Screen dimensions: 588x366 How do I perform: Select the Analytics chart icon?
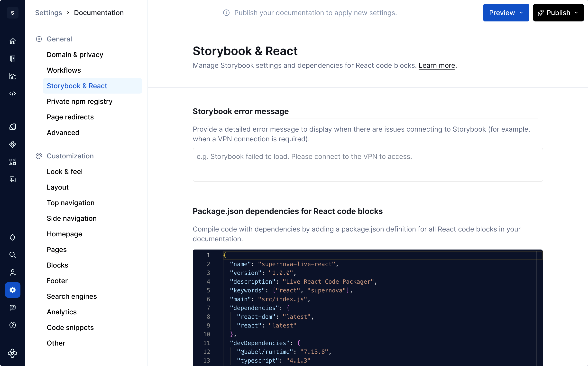(x=13, y=76)
